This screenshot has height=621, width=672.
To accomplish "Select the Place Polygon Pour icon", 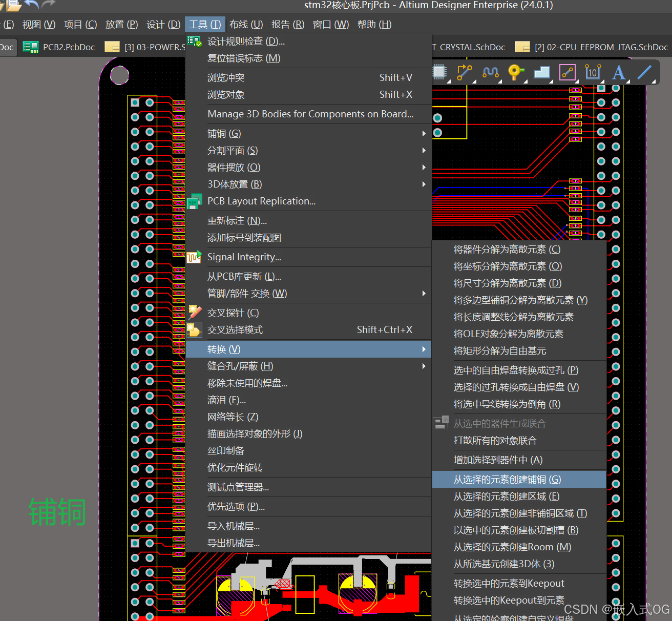I will click(x=541, y=72).
